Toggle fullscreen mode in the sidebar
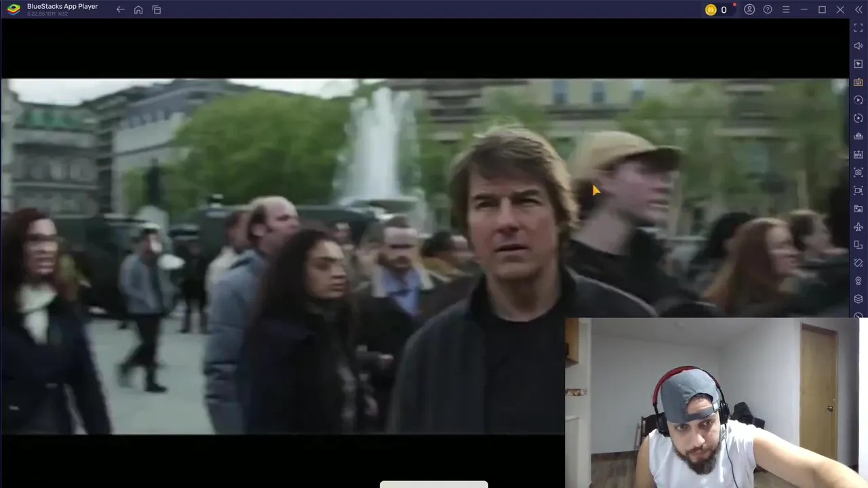This screenshot has height=488, width=868. tap(859, 28)
